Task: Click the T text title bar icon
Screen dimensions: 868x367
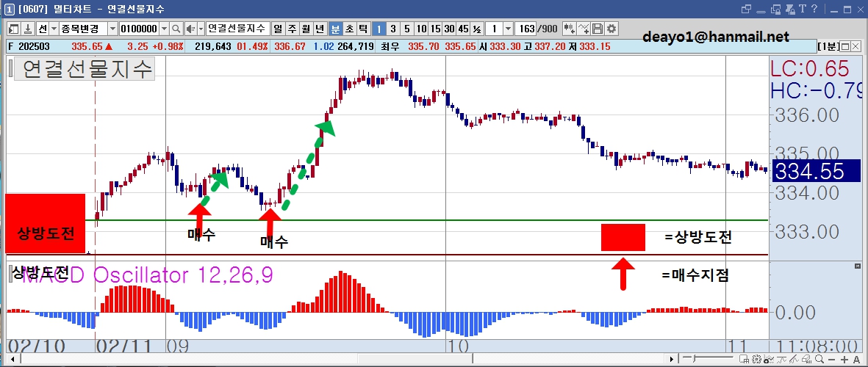Action: click(803, 8)
